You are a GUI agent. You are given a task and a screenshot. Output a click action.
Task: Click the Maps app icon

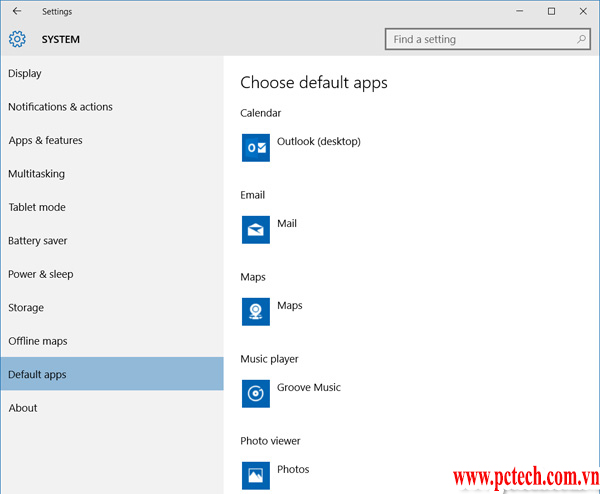[x=256, y=312]
